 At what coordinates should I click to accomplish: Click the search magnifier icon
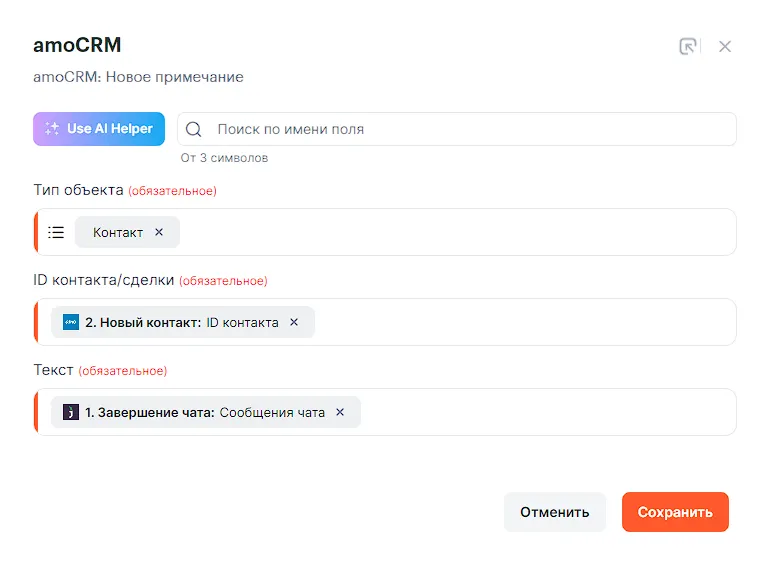coord(194,129)
